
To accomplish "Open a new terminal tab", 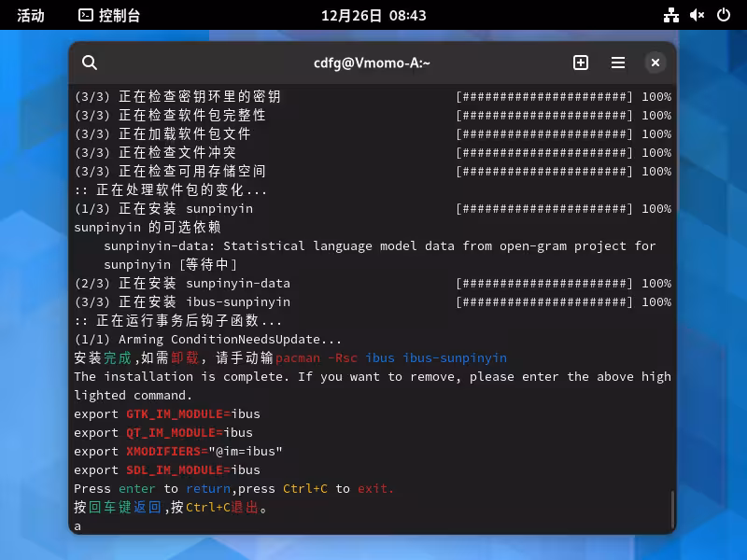I will tap(580, 63).
